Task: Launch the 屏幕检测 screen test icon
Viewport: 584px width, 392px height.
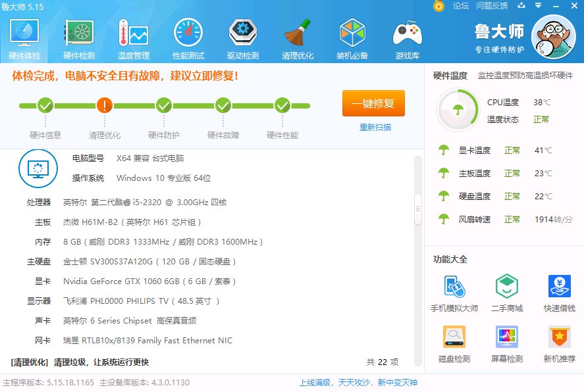Action: click(507, 337)
